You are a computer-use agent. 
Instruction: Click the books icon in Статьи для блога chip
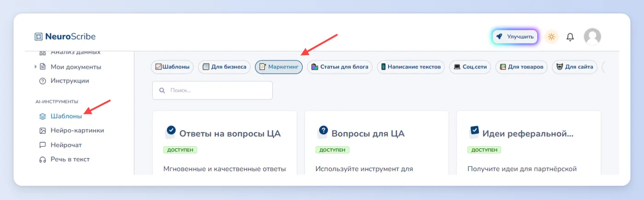coord(315,67)
